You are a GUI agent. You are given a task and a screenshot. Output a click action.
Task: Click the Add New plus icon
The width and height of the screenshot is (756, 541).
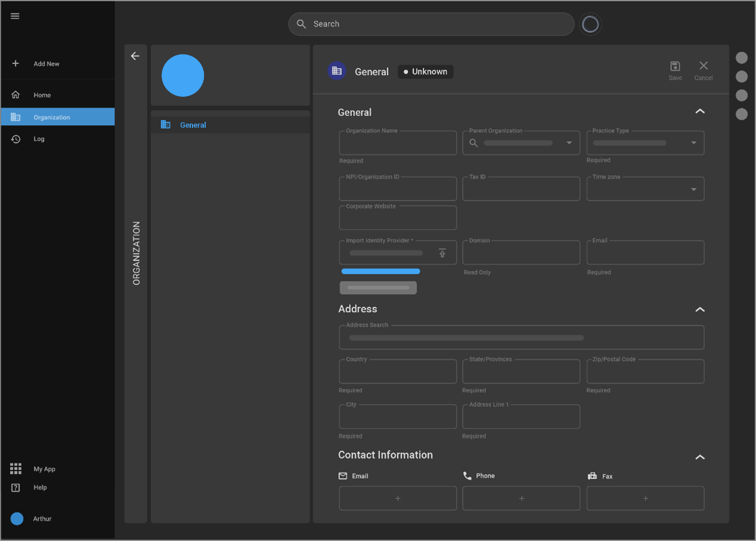pyautogui.click(x=16, y=63)
